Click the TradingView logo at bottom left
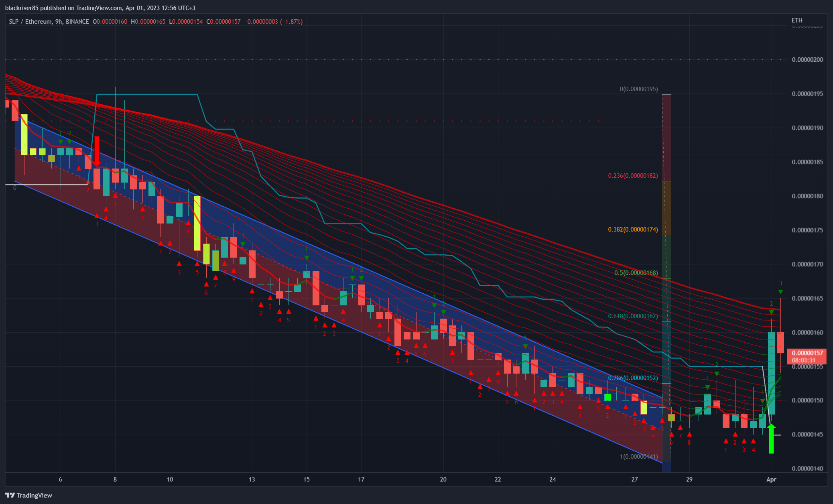The height and width of the screenshot is (504, 833). [28, 495]
